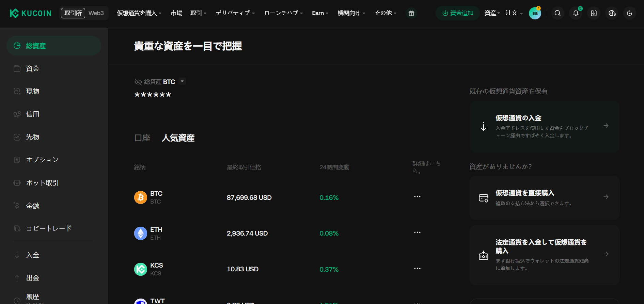
Task: Click the 2,936.74 USD price
Action: 247,234
